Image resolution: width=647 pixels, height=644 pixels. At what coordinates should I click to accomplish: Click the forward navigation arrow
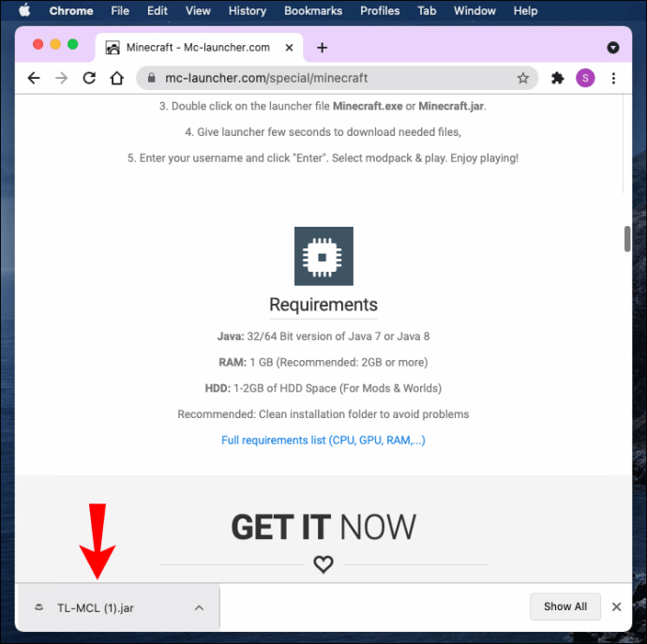point(62,78)
